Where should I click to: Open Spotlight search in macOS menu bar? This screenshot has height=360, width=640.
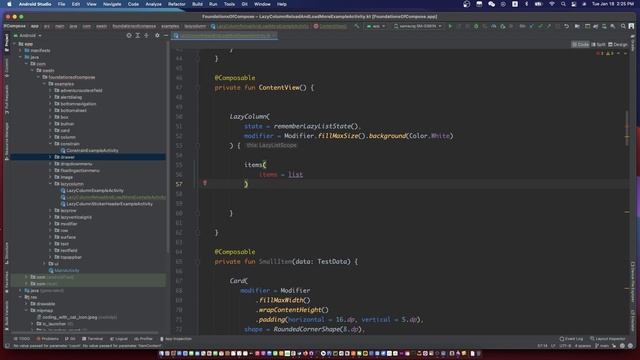563,4
